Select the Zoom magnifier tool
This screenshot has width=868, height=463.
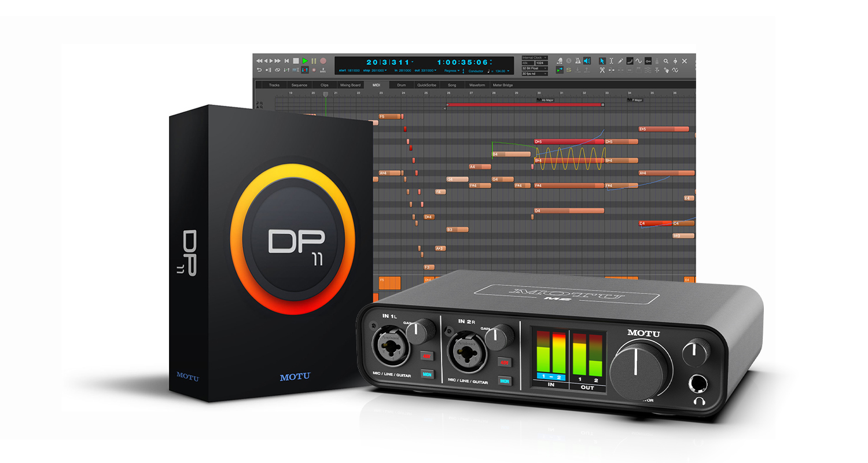pos(665,61)
